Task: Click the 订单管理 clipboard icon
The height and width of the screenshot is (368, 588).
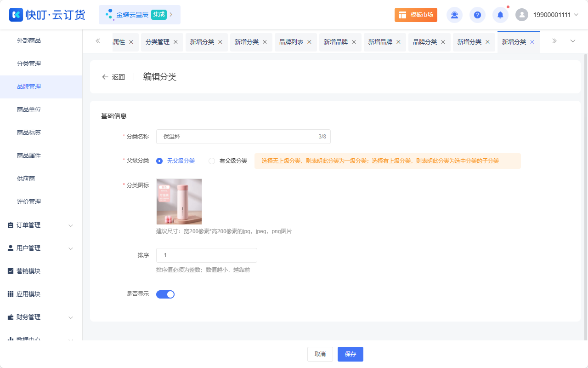Action: (11, 225)
